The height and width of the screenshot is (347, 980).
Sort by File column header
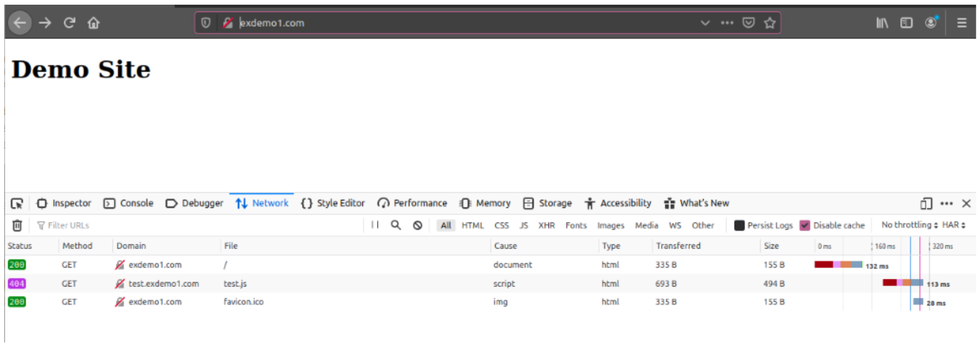(356, 246)
